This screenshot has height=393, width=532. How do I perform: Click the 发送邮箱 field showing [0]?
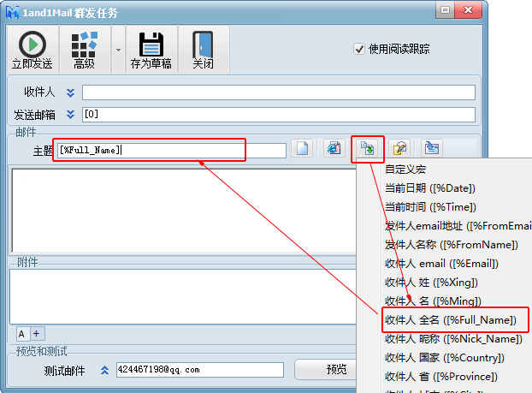tap(279, 115)
